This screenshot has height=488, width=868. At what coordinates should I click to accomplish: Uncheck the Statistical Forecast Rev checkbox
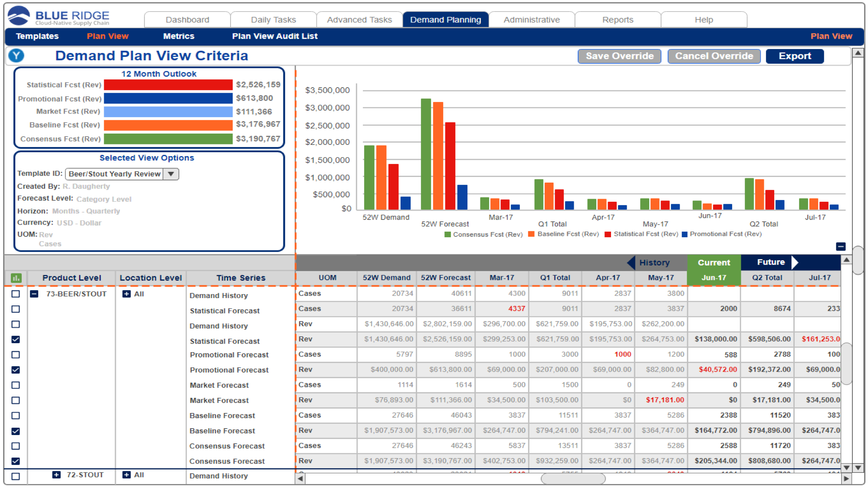coord(16,340)
